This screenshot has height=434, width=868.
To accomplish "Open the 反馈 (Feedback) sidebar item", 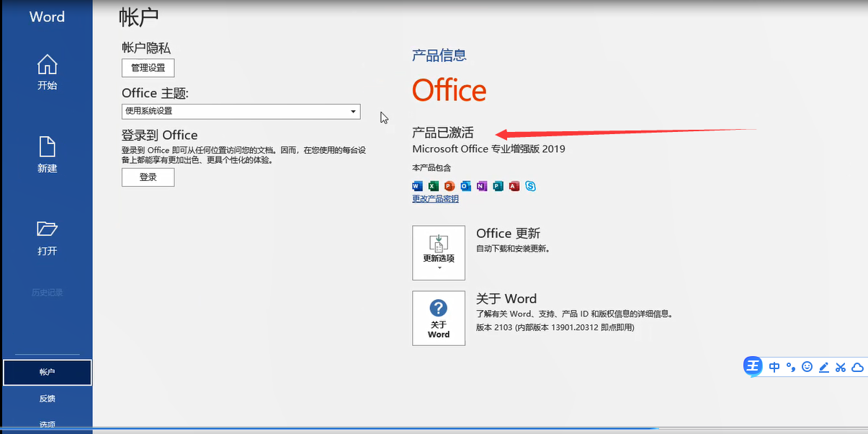I will (x=47, y=399).
